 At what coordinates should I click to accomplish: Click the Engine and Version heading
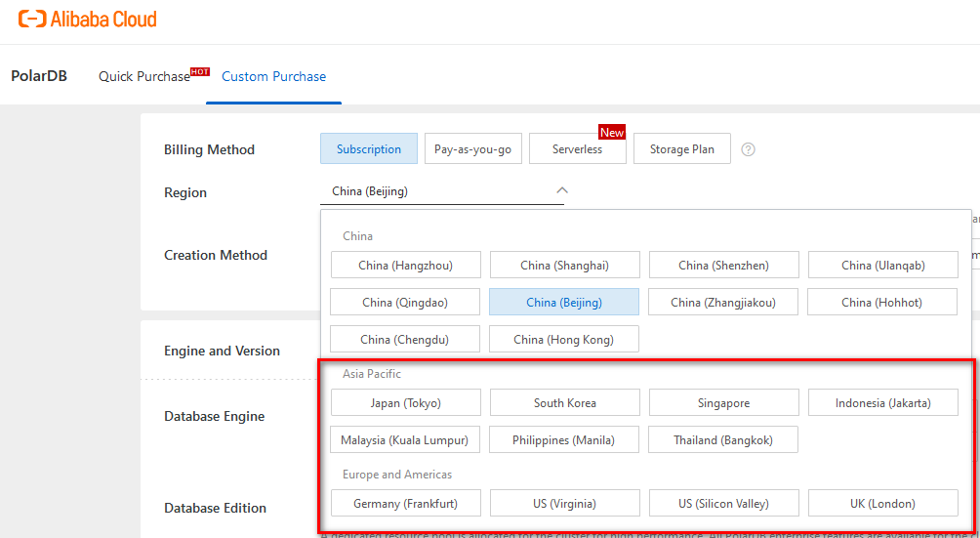(222, 351)
